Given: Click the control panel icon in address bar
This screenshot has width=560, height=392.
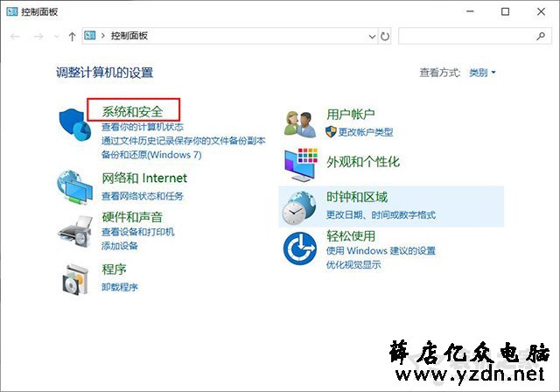Looking at the screenshot, I should tap(90, 35).
